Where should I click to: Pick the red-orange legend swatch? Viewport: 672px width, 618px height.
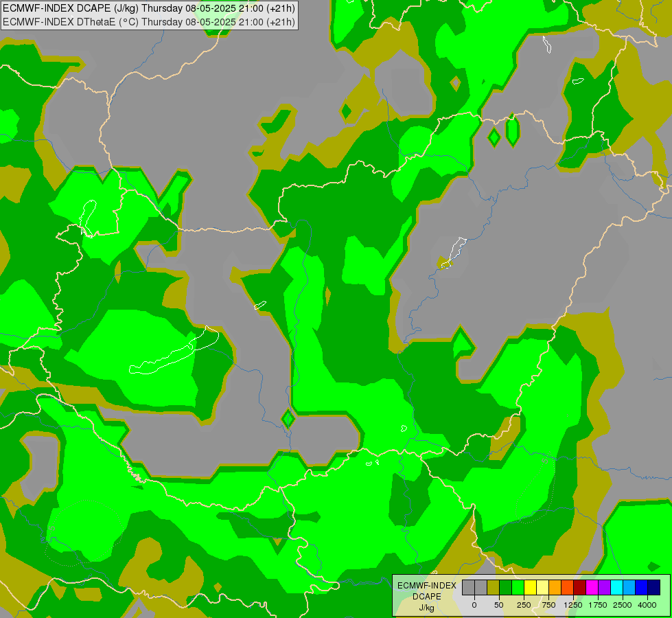point(568,587)
